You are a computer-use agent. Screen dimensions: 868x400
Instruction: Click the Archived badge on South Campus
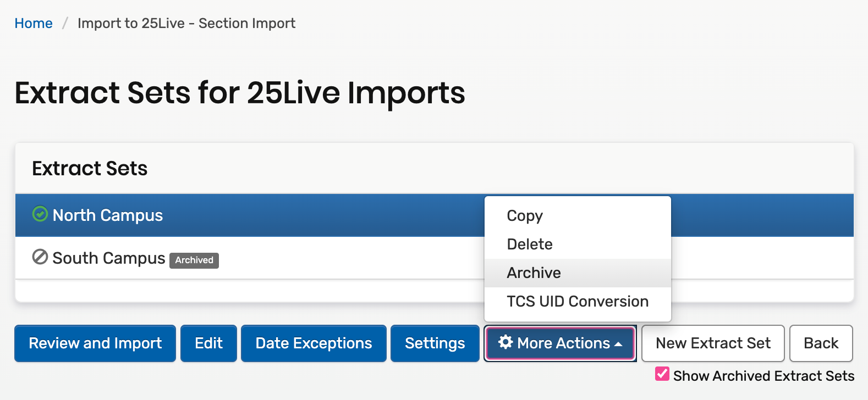click(x=194, y=260)
